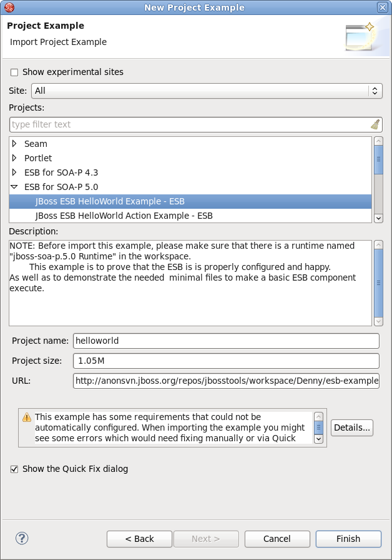Click the warning message scrollbar thumb

[318, 427]
